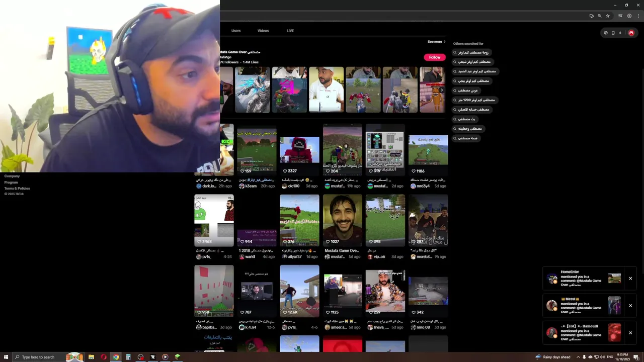
Task: Open the CapCut icon on taskbar
Action: click(x=152, y=357)
